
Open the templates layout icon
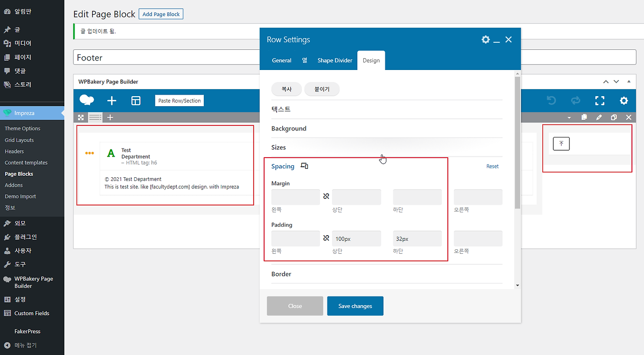[136, 101]
